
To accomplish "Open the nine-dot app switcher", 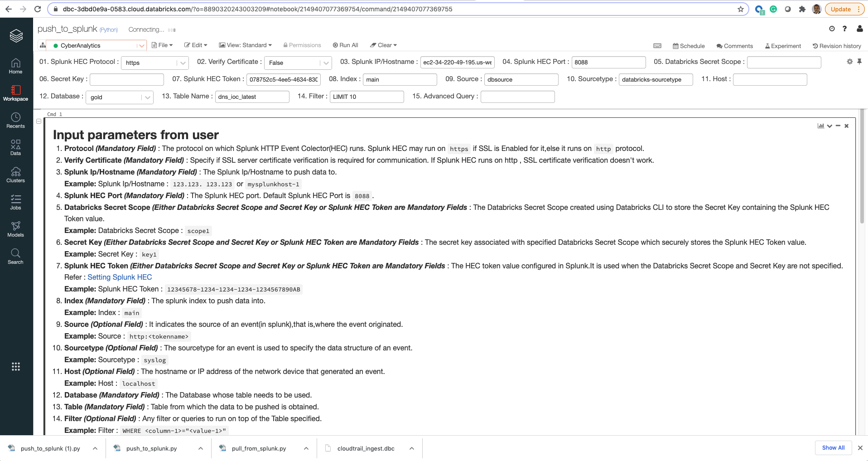I will tap(16, 366).
